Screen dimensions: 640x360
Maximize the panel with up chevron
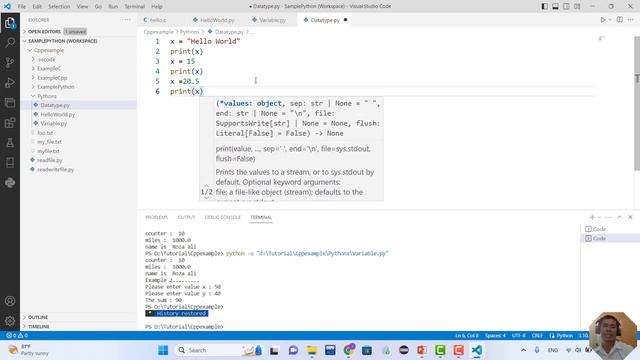click(620, 217)
